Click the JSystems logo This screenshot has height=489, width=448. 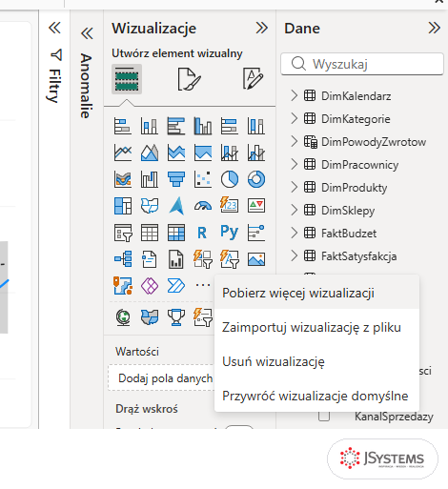pyautogui.click(x=382, y=458)
